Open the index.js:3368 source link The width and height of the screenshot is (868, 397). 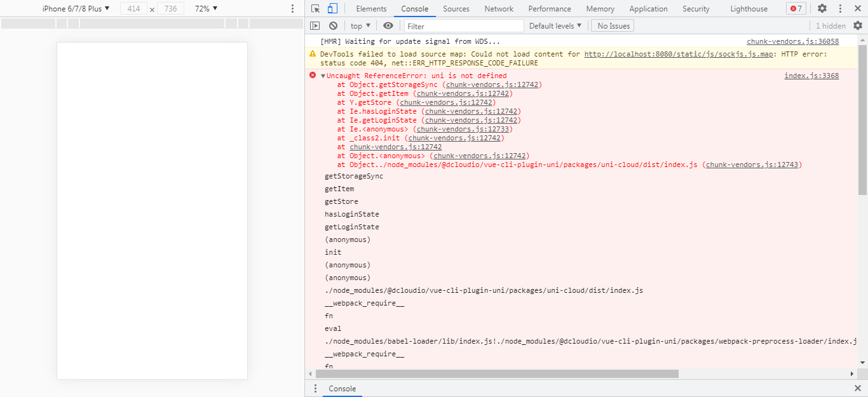[x=811, y=76]
